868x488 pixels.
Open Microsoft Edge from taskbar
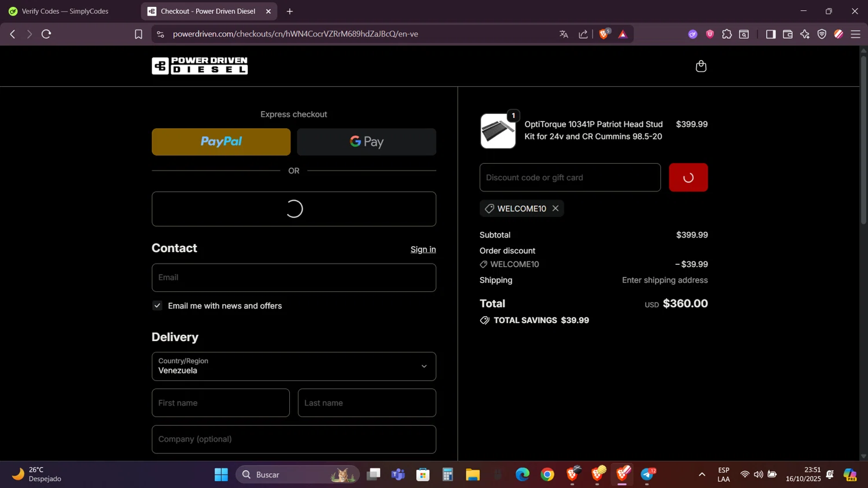pyautogui.click(x=523, y=475)
